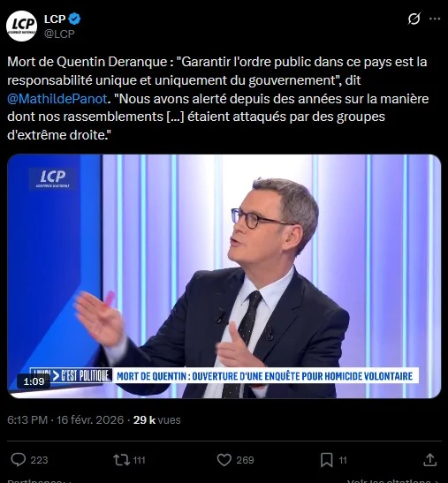The image size is (448, 483).
Task: Bookmark this tweet with the bookmark icon
Action: tap(327, 460)
